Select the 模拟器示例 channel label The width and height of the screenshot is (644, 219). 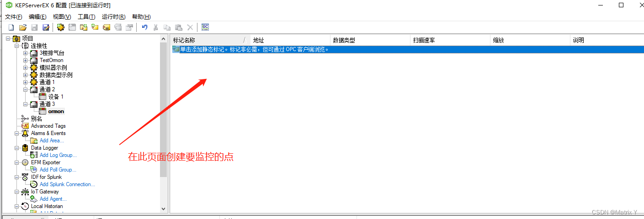[x=53, y=68]
